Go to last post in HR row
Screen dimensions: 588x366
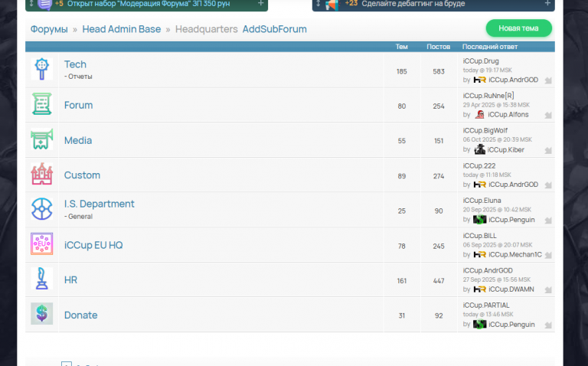[x=548, y=290]
